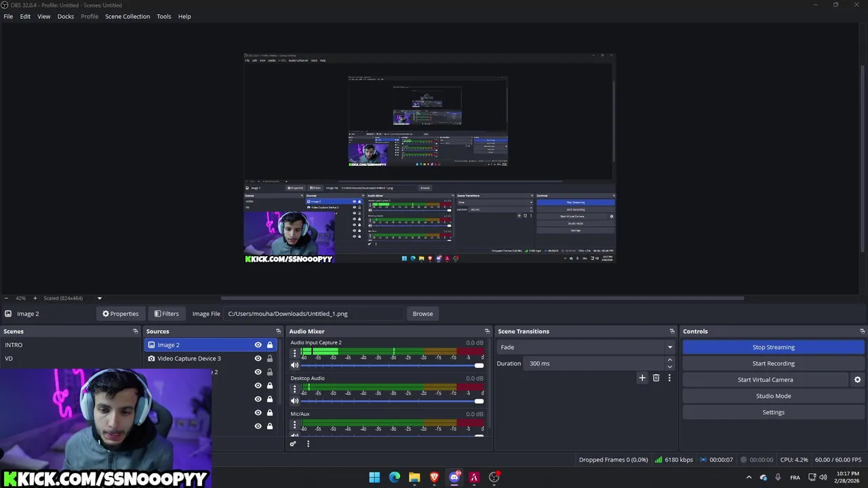The image size is (868, 488).
Task: Pop out the Sources dock
Action: pos(278,331)
